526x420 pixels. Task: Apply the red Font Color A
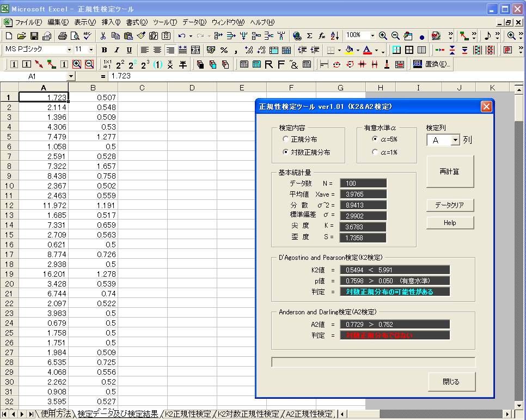coord(368,50)
